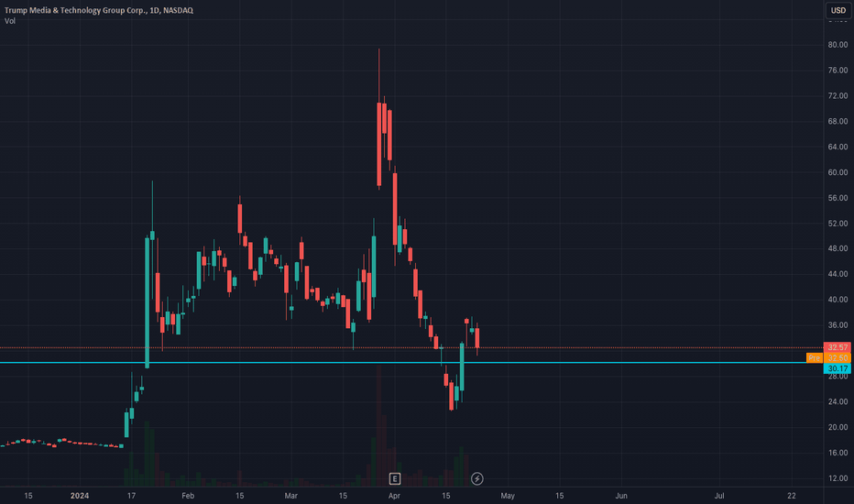Viewport: 854px width, 504px height.
Task: Click the Apr label on time axis
Action: [394, 496]
